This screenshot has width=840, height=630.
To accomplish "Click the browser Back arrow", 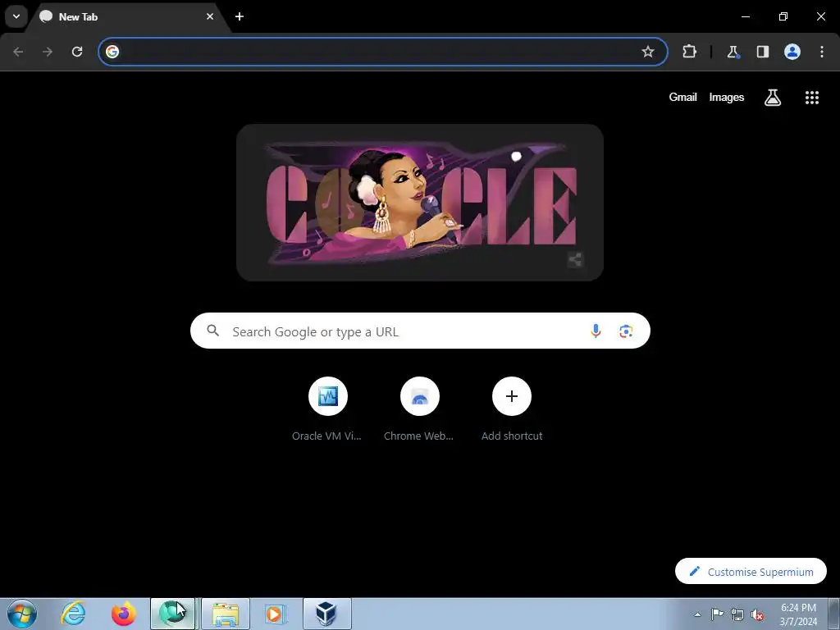I will tap(18, 52).
